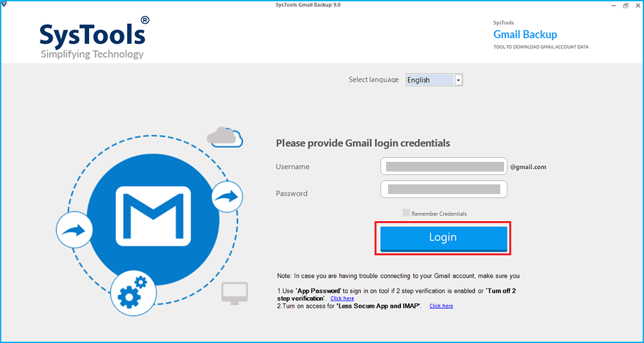This screenshot has width=644, height=343.
Task: Click the gear settings icon on circle
Action: (x=133, y=293)
